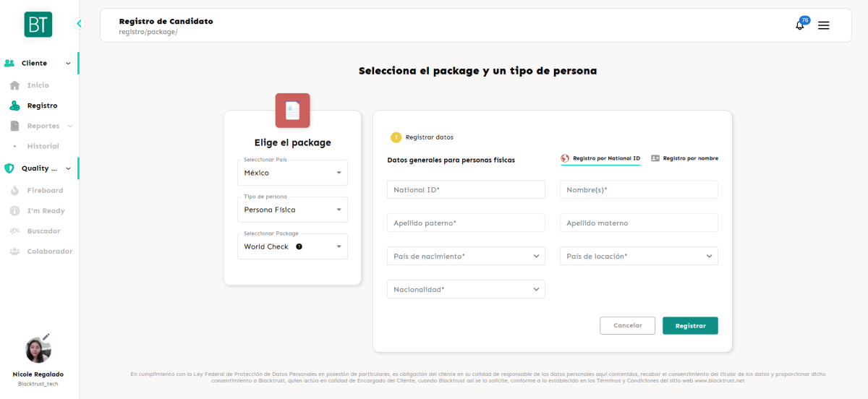Open the País de nacimiento dropdown
Viewport: 868px width, 399px height.
click(466, 256)
